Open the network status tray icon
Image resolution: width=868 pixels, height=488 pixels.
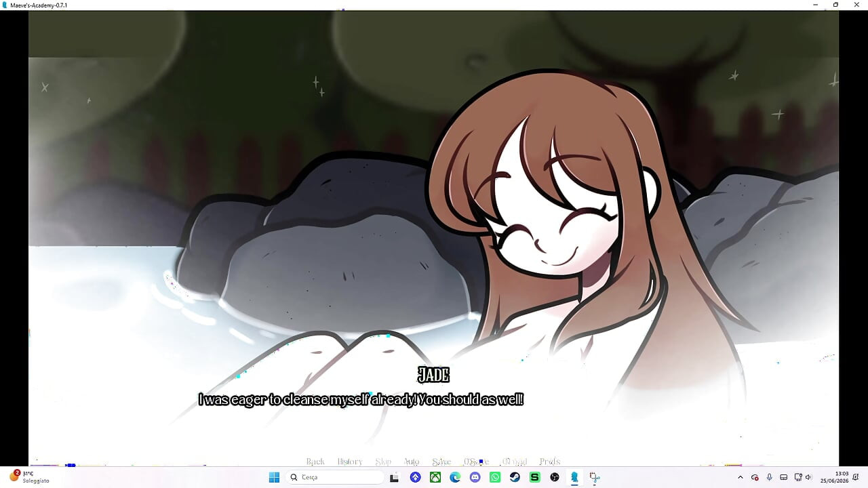(x=798, y=477)
